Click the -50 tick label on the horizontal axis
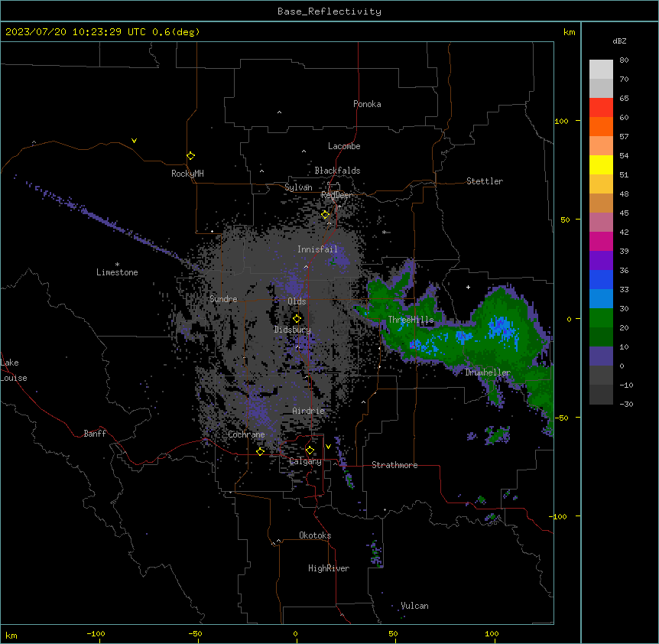 pyautogui.click(x=195, y=633)
